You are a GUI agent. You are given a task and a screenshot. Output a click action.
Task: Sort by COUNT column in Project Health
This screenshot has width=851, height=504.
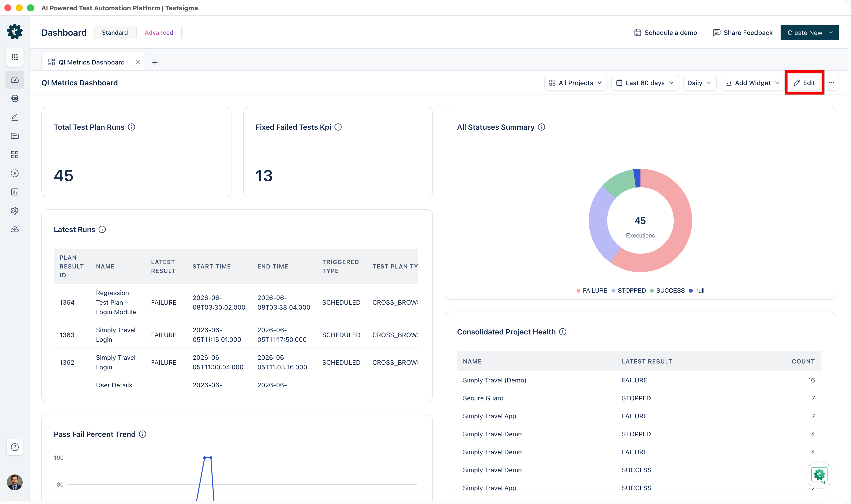pyautogui.click(x=803, y=361)
